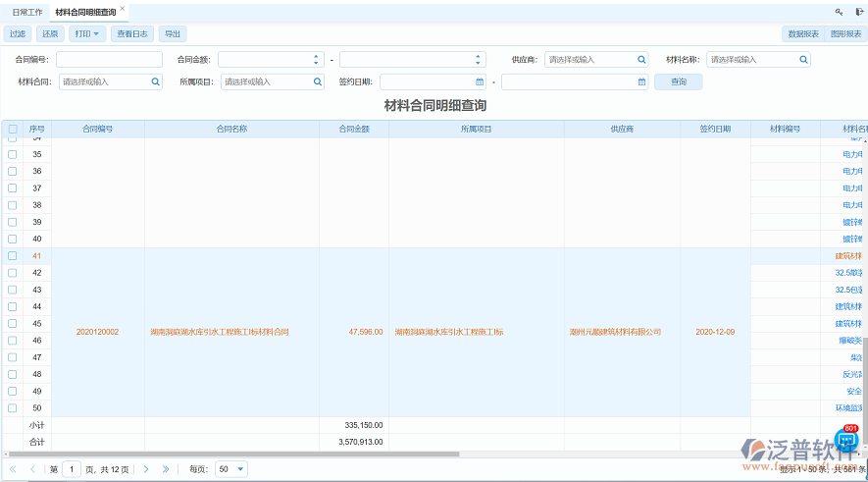This screenshot has width=868, height=482.
Task: Click the search icon in 材料名称 field
Action: pos(803,60)
